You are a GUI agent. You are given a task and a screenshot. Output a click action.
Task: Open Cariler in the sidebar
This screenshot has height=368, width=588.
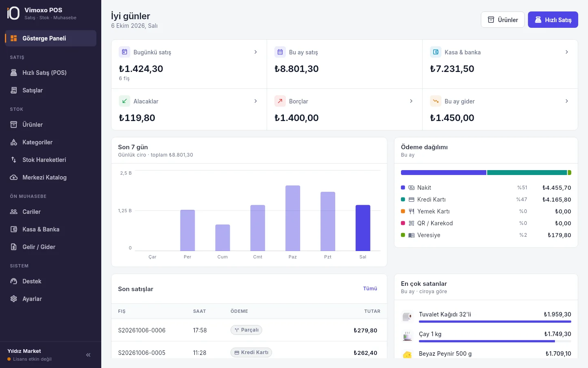pyautogui.click(x=51, y=212)
